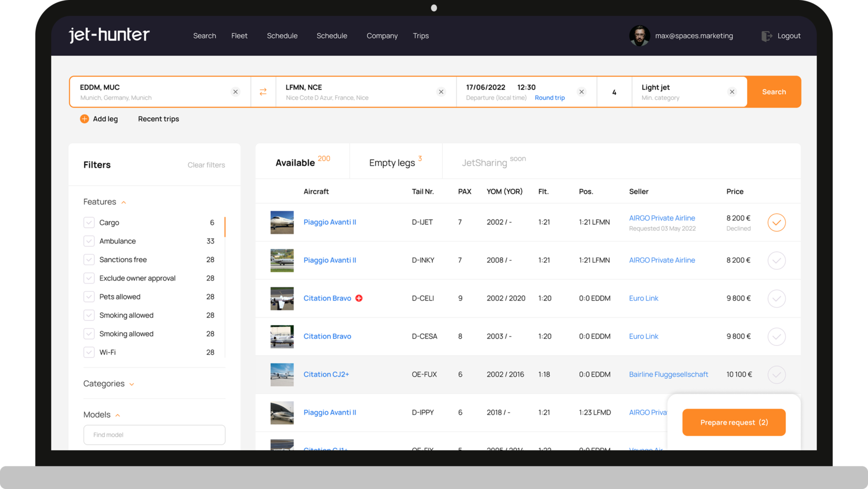Collapse the Models filter section
The height and width of the screenshot is (489, 868).
tap(118, 415)
